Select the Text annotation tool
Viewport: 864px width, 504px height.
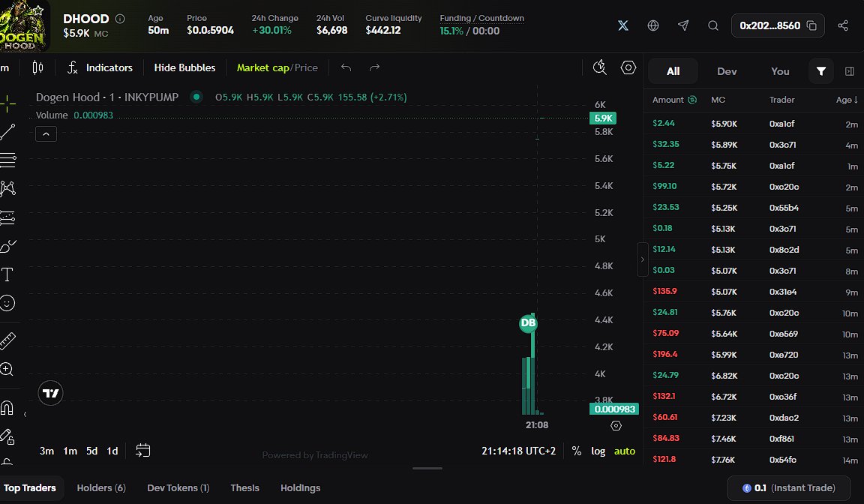[7, 274]
